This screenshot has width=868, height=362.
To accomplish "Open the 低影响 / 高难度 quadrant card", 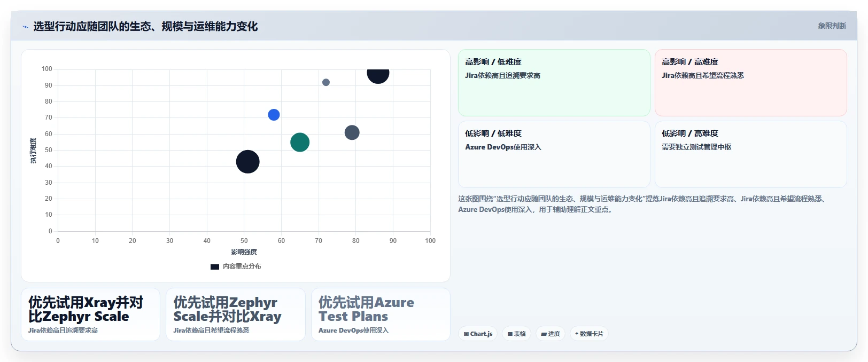I will coord(751,154).
